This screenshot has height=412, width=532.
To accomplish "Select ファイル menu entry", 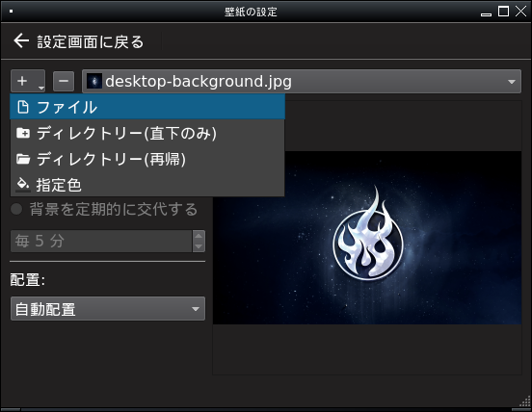I will point(147,107).
